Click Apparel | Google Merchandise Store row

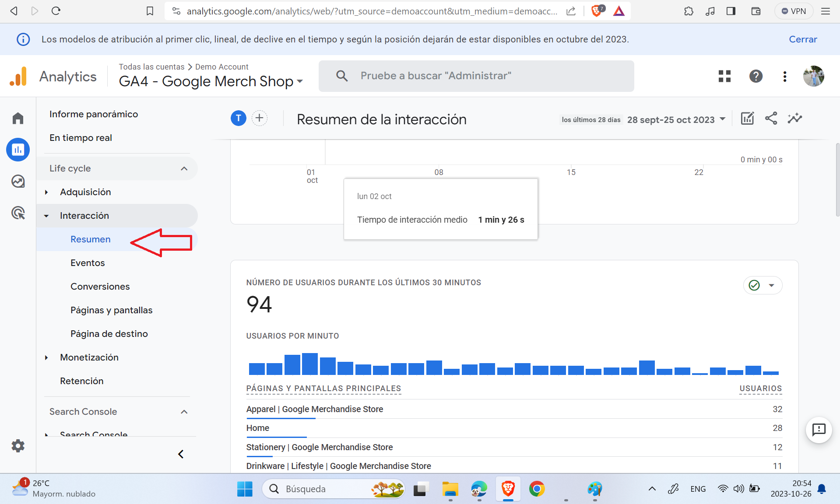click(x=514, y=409)
